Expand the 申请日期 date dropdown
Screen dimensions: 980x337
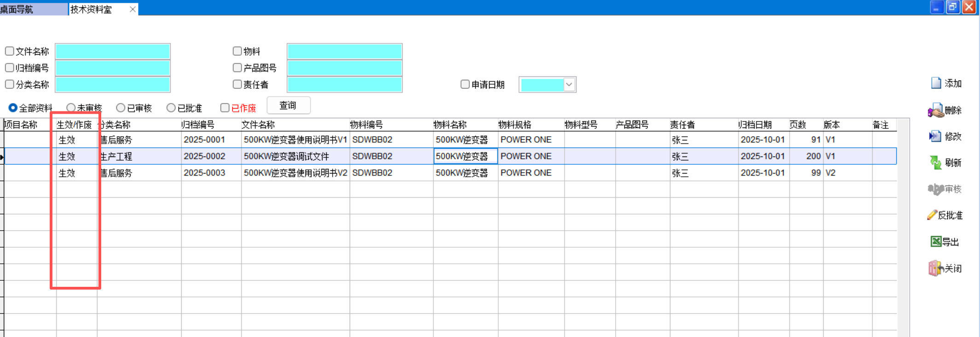(569, 85)
